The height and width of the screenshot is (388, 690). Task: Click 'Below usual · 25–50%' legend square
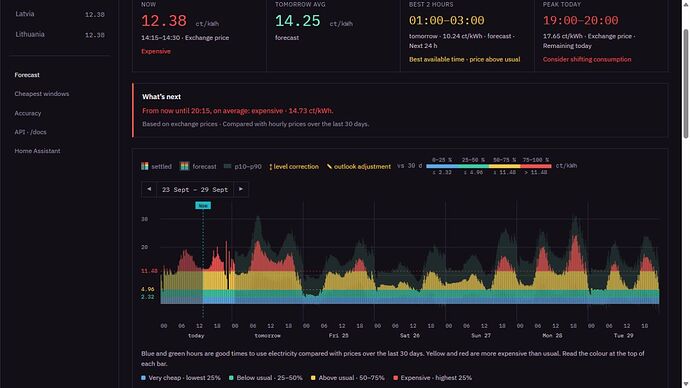[x=231, y=378]
